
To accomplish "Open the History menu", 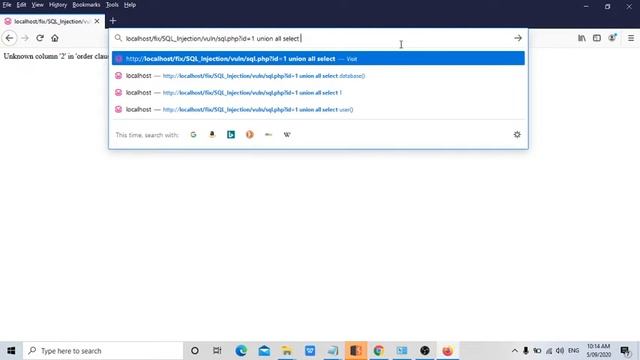I will point(58,5).
